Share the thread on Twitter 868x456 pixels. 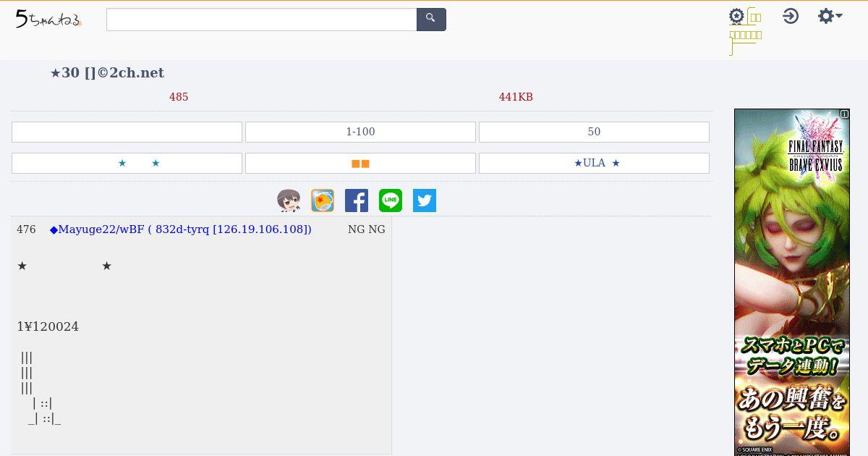tap(425, 200)
